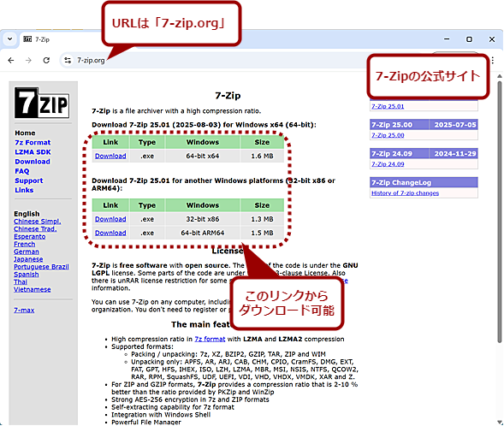Click the 2024-11-29 date cell
This screenshot has width=504, height=426.
tap(454, 154)
